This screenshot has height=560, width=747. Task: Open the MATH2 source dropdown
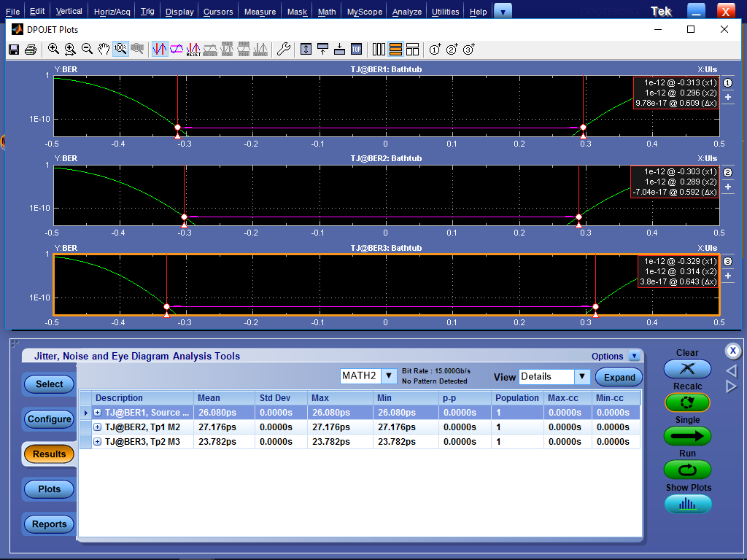click(x=389, y=376)
